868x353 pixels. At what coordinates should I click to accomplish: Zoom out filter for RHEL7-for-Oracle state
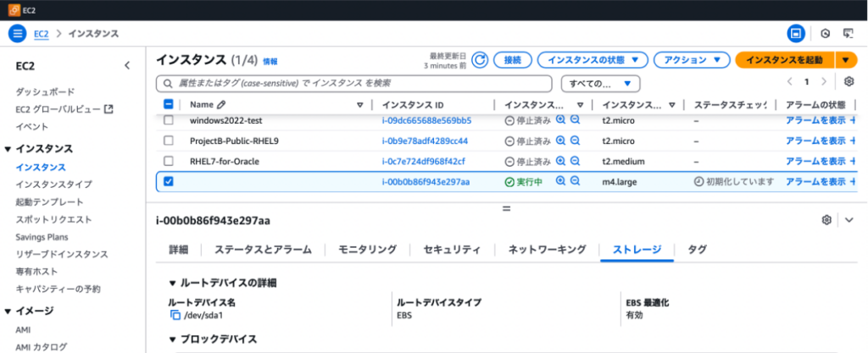[x=576, y=162]
